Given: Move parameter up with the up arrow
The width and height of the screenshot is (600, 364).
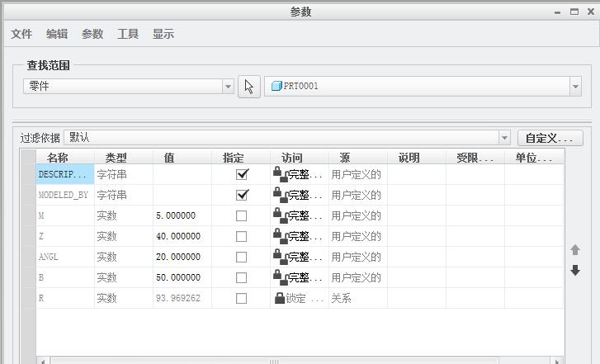Looking at the screenshot, I should click(575, 250).
